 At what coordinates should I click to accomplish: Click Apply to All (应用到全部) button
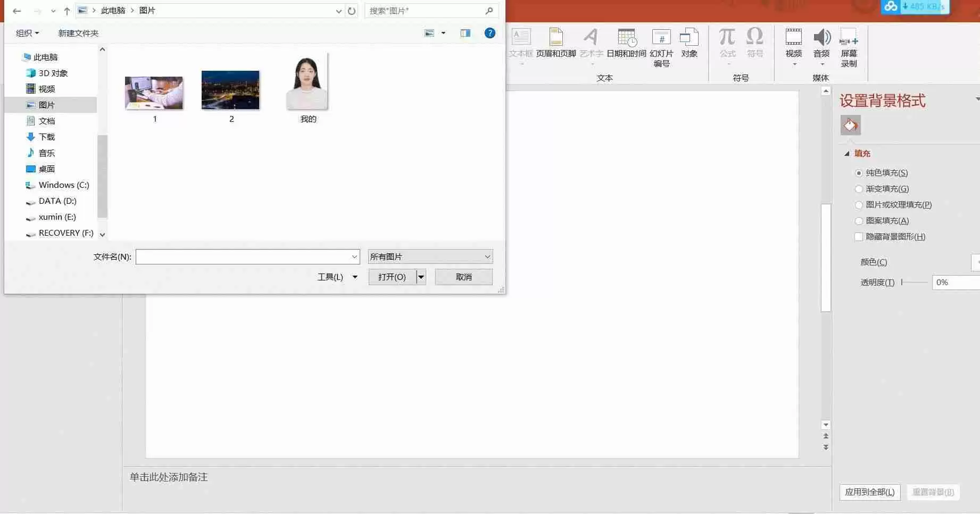[869, 492]
